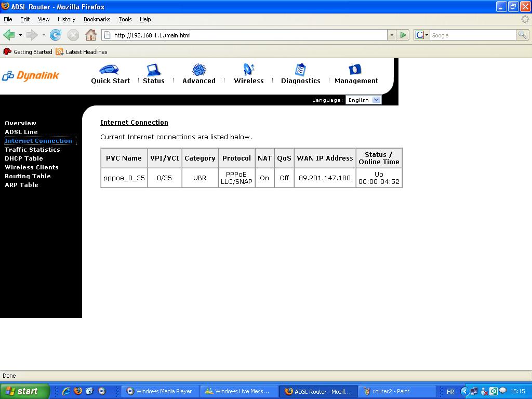The image size is (532, 399).
Task: Launch Windows Media Player quick launch icon
Action: point(102,391)
